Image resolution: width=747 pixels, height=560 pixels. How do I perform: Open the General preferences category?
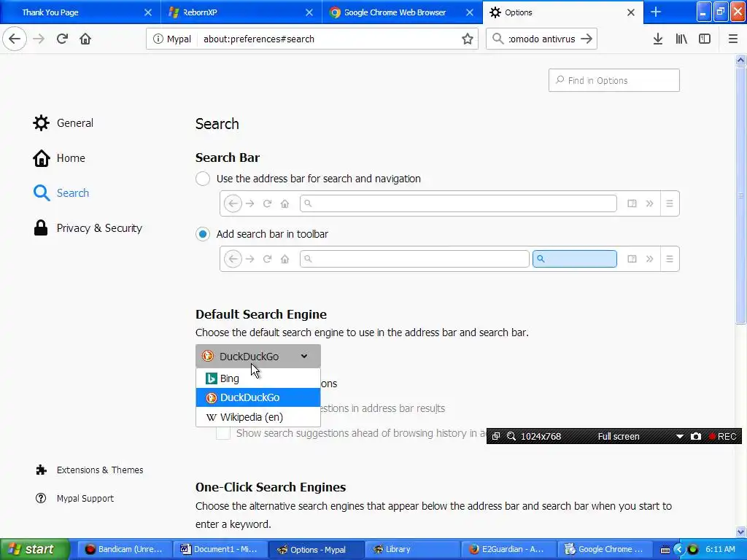point(63,122)
